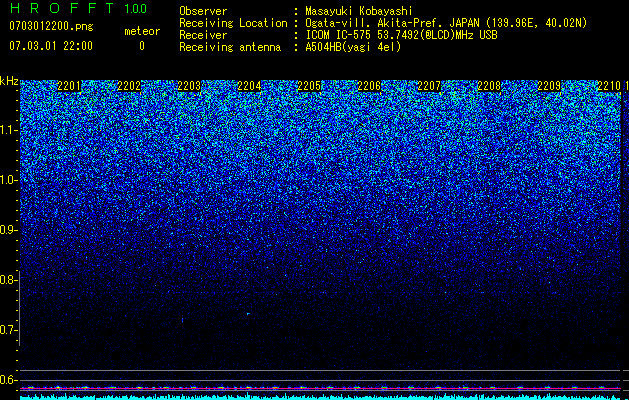Viewport: 629px width, 400px height.
Task: Click the 'Receiver' field label
Action: (203, 35)
